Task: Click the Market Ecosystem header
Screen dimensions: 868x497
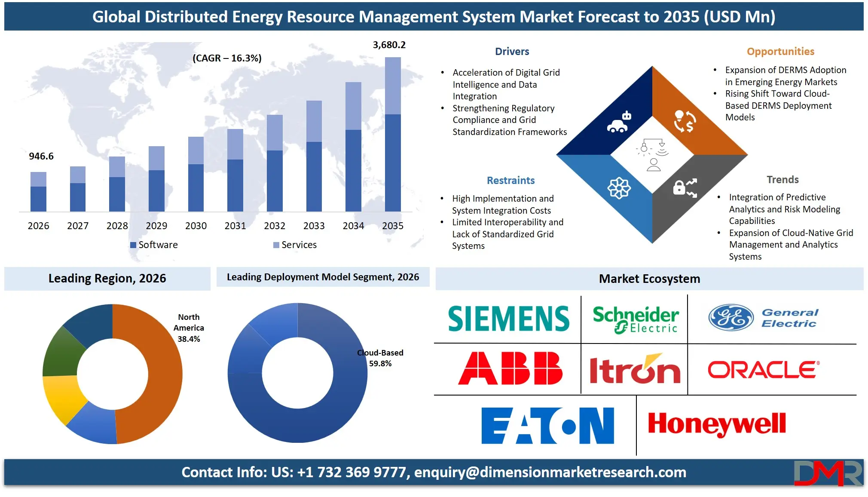Action: [649, 279]
